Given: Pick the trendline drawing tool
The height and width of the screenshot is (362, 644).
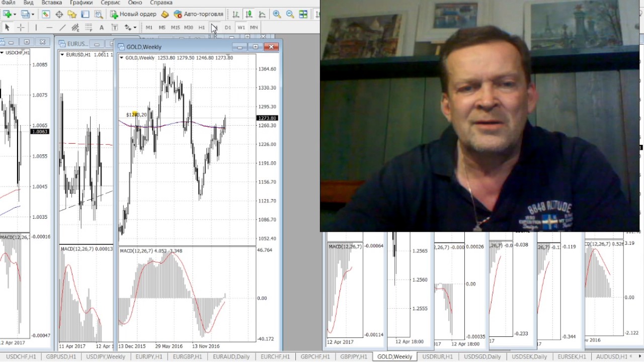Looking at the screenshot, I should pyautogui.click(x=62, y=27).
